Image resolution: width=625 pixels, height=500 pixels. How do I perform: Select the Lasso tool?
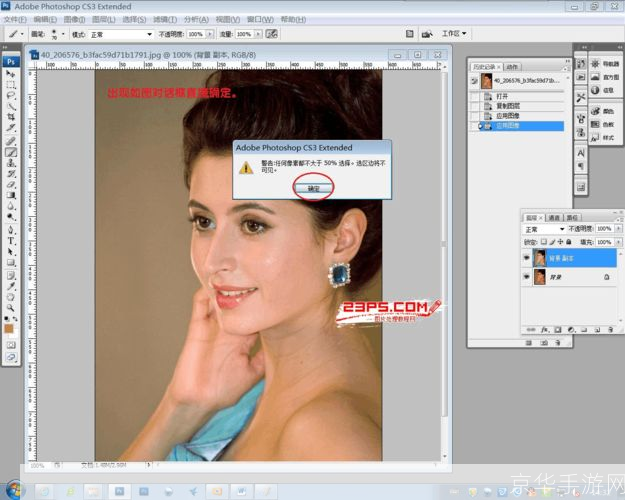[11, 96]
